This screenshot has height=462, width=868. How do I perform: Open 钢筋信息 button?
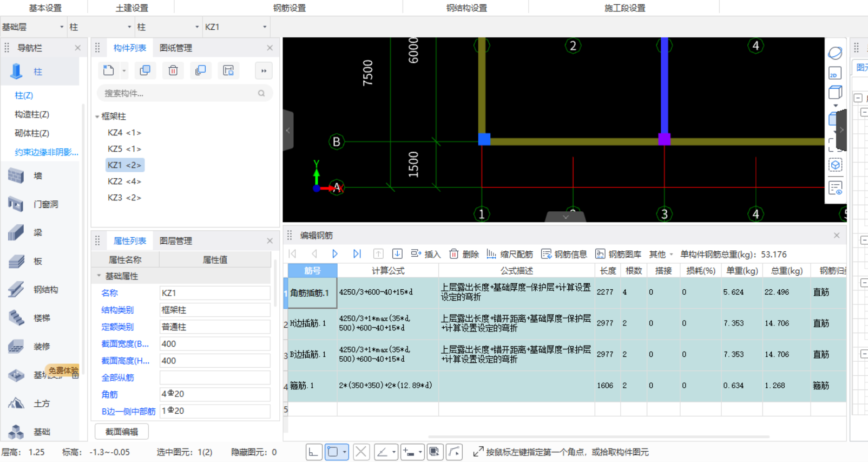point(564,254)
